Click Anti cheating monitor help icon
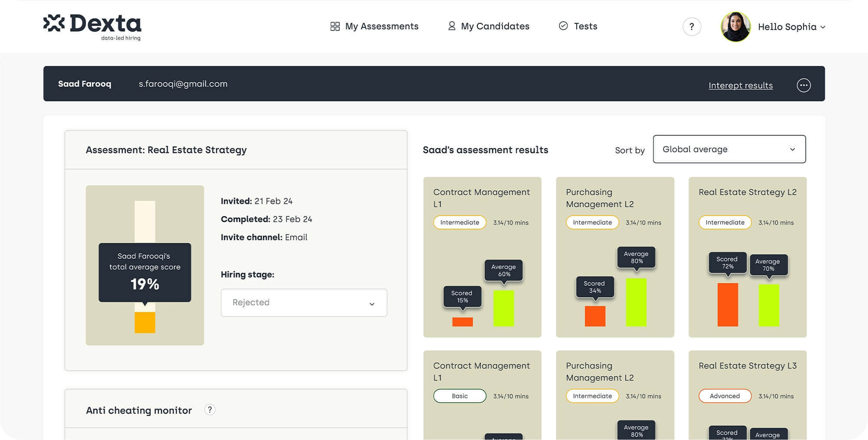The height and width of the screenshot is (440, 868). coord(210,410)
